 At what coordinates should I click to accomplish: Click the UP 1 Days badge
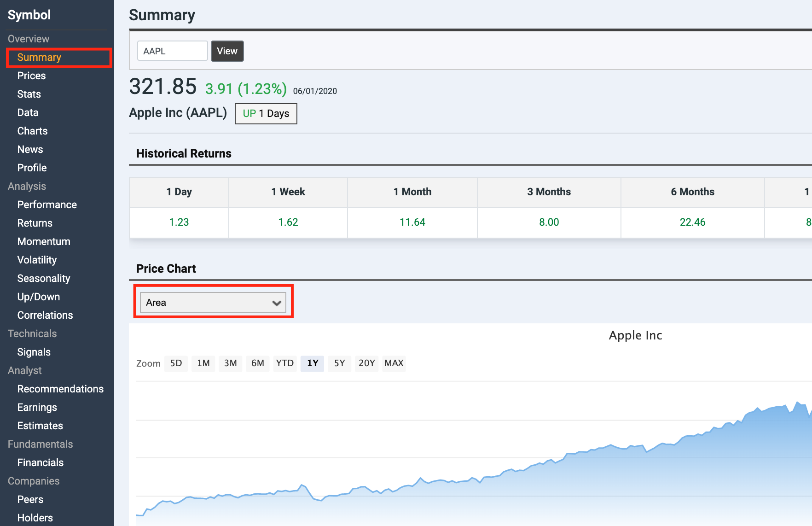266,114
